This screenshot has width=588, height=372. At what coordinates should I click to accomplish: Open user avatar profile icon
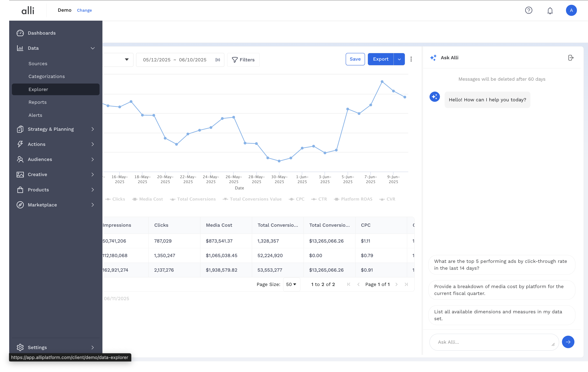pos(571,10)
